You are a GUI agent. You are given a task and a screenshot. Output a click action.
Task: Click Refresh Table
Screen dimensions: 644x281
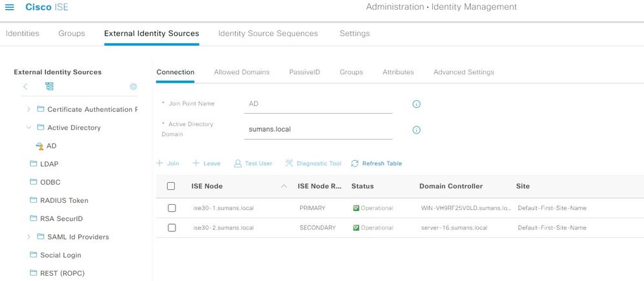point(377,163)
